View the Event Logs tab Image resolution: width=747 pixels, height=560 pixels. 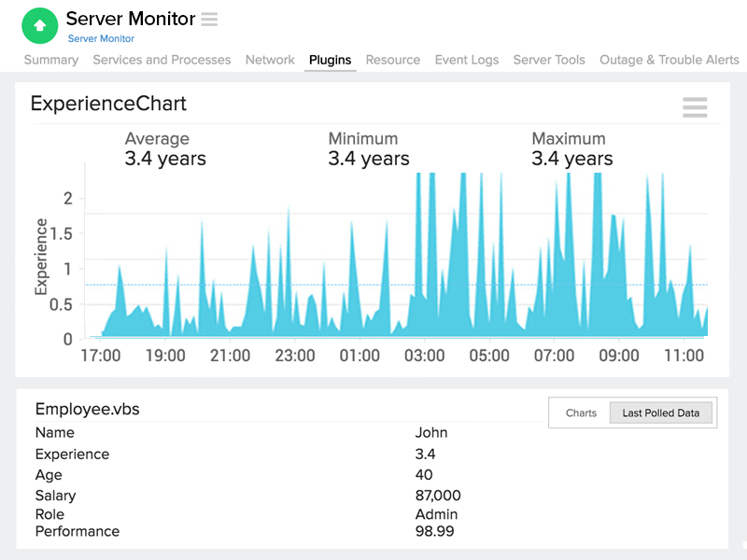point(467,60)
